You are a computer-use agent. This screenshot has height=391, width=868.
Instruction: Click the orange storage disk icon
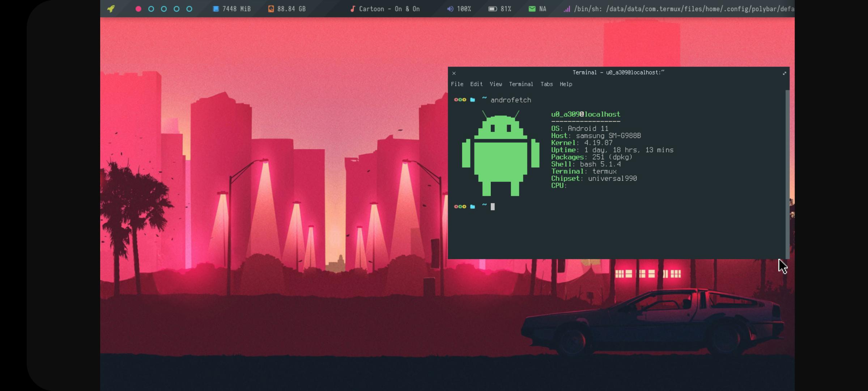(x=271, y=8)
